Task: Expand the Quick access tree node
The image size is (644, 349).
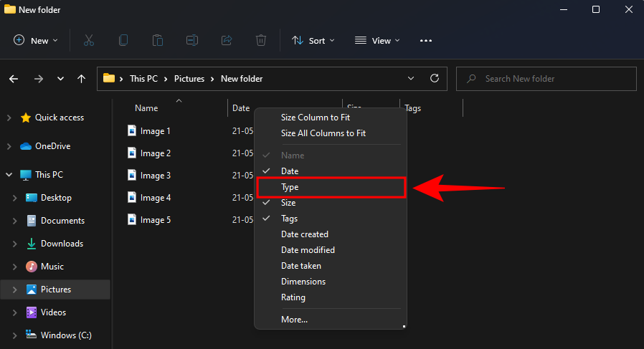Action: click(9, 118)
